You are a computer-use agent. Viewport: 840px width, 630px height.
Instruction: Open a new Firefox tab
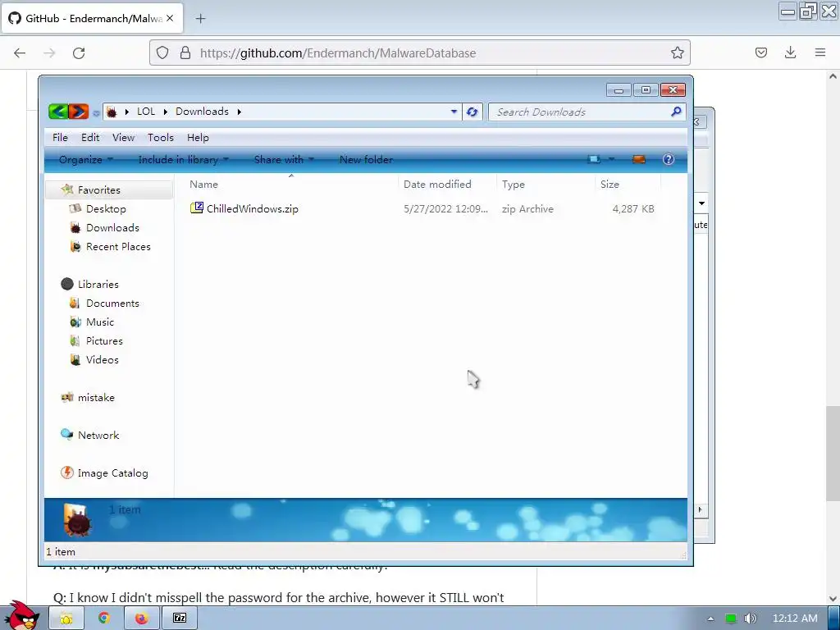[200, 19]
